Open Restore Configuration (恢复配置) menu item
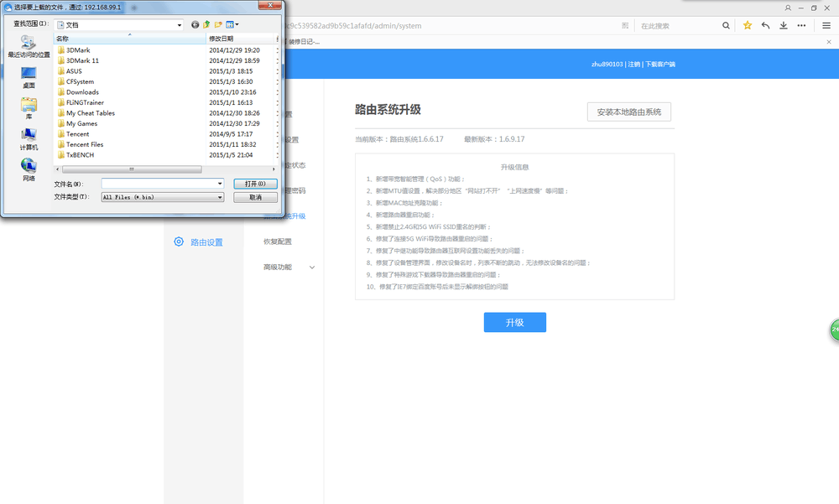 tap(277, 242)
